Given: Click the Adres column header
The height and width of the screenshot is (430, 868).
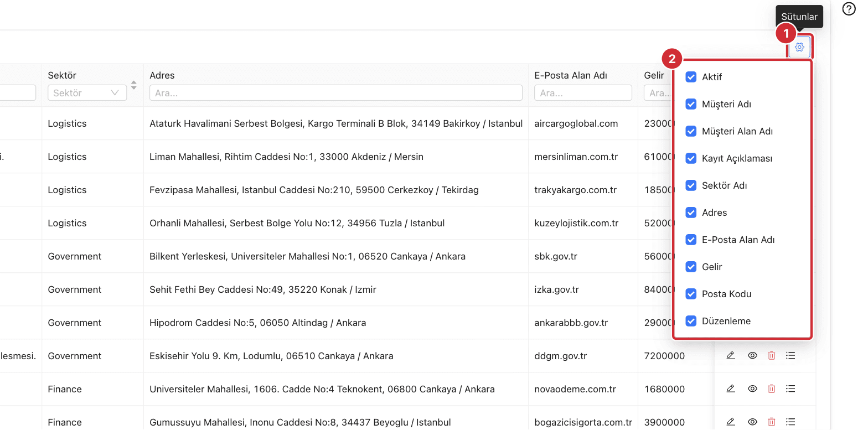Looking at the screenshot, I should coord(162,75).
